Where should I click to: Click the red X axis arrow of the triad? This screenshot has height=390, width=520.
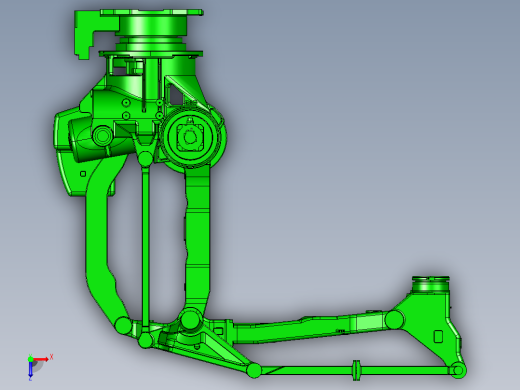41,359
